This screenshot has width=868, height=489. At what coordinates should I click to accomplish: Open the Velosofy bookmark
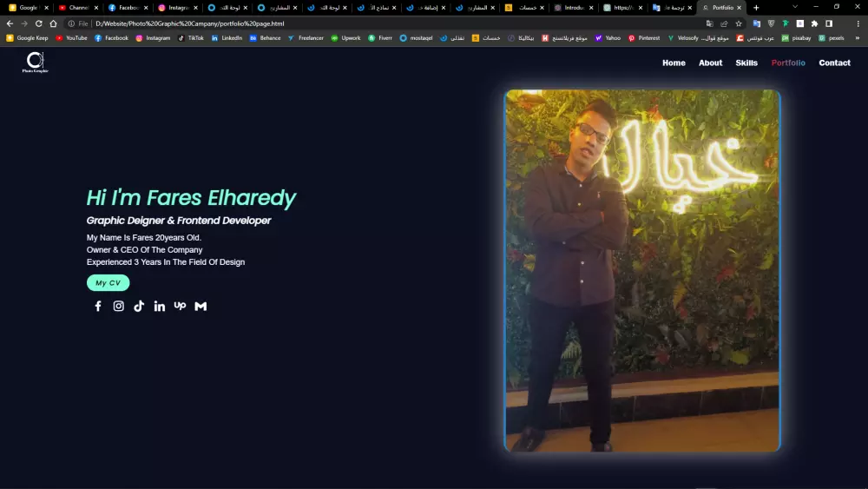point(682,38)
